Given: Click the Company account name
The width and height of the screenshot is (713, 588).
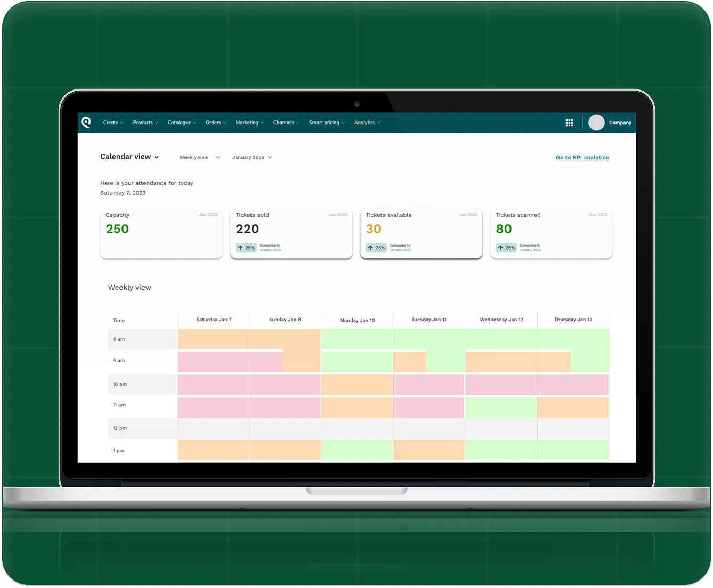Looking at the screenshot, I should coord(620,123).
